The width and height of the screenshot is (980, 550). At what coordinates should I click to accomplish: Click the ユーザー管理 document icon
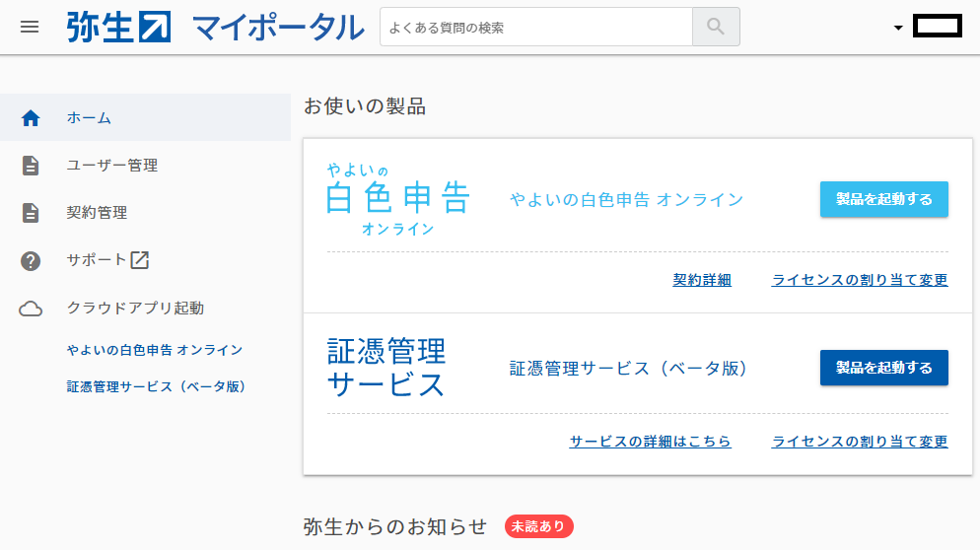pyautogui.click(x=31, y=166)
